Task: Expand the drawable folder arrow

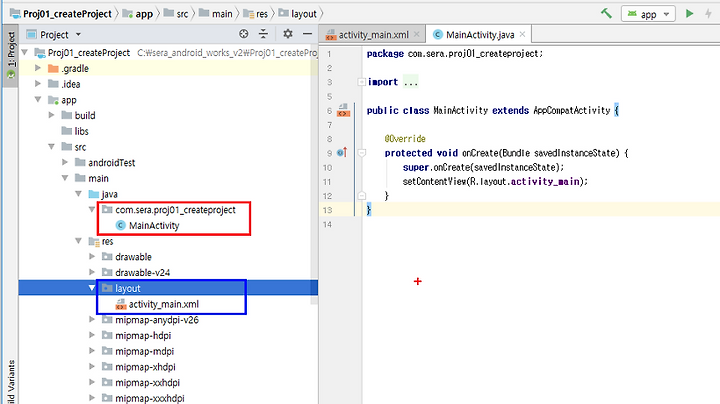Action: (x=92, y=256)
